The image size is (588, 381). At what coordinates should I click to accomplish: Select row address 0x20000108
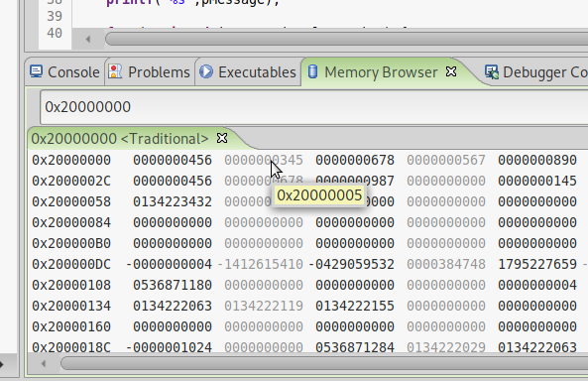tap(71, 286)
